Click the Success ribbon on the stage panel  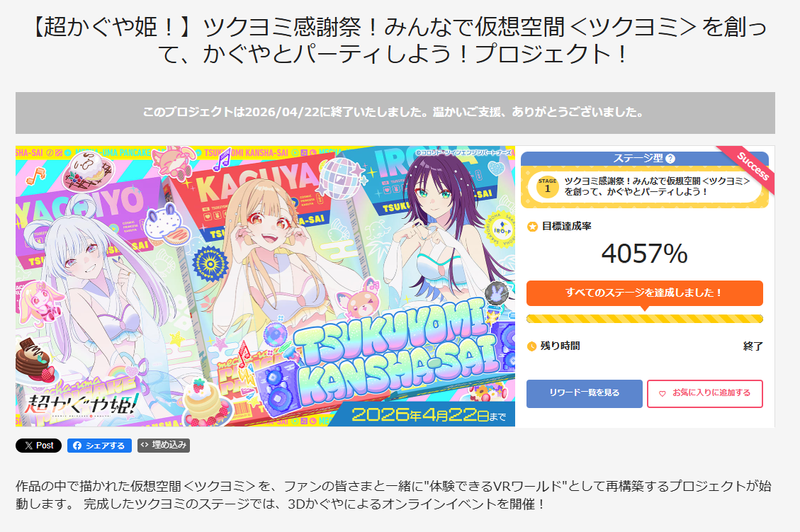click(x=752, y=166)
